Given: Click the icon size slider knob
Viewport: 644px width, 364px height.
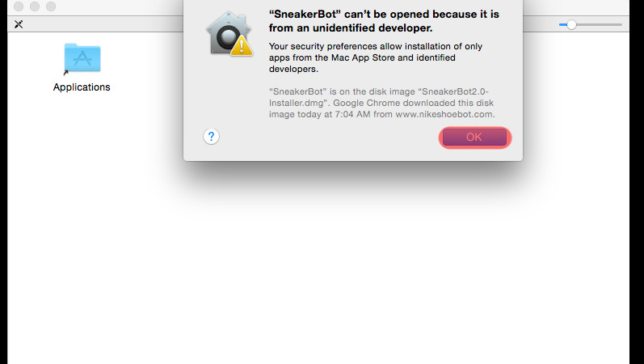Looking at the screenshot, I should point(571,25).
